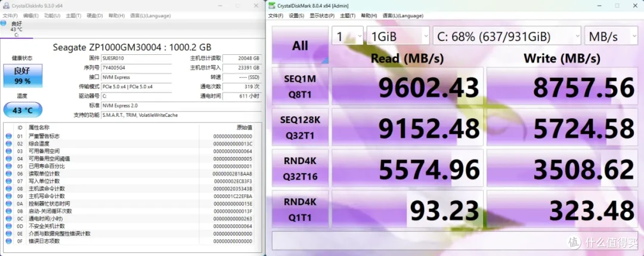This screenshot has height=256, width=644.
Task: Click the status orb for 综合温度 row
Action: (8, 143)
